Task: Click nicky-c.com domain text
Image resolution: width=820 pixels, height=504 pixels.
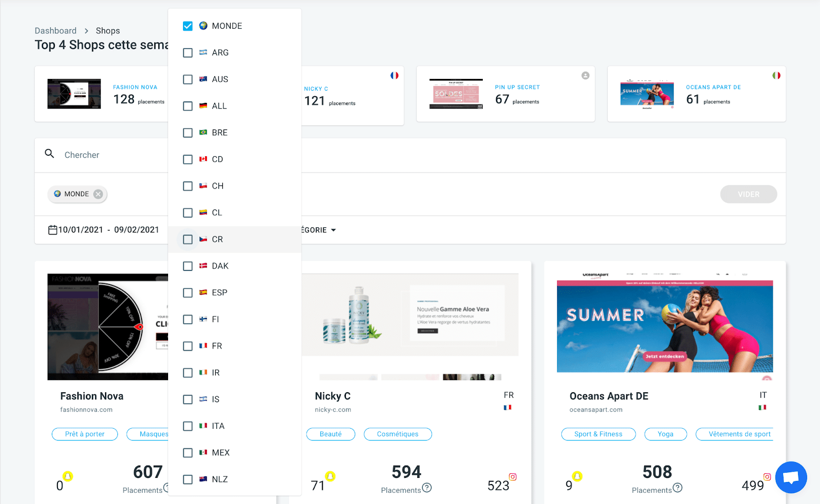Action: [x=333, y=410]
